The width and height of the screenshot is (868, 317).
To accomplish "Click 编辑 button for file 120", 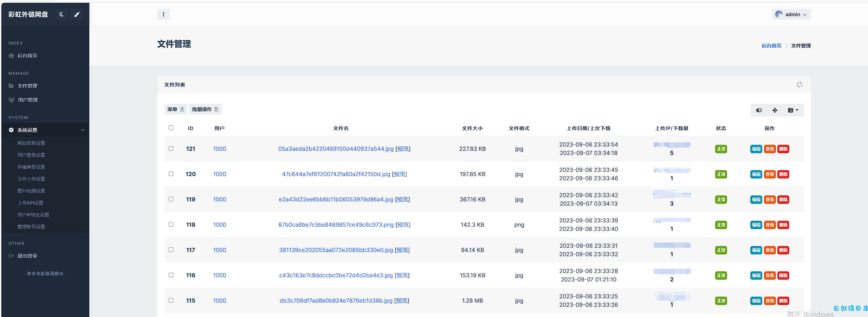I will point(756,174).
